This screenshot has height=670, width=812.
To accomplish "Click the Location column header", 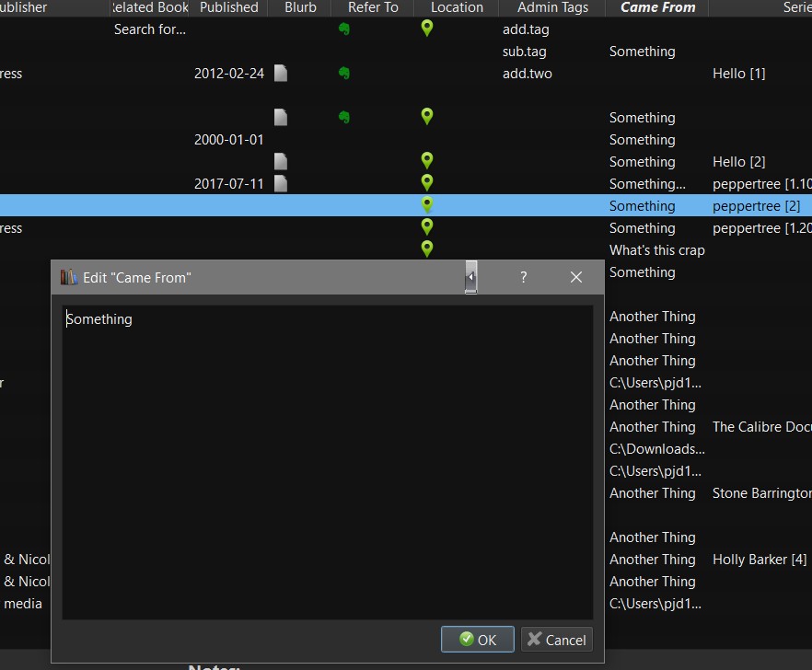I will (x=457, y=7).
